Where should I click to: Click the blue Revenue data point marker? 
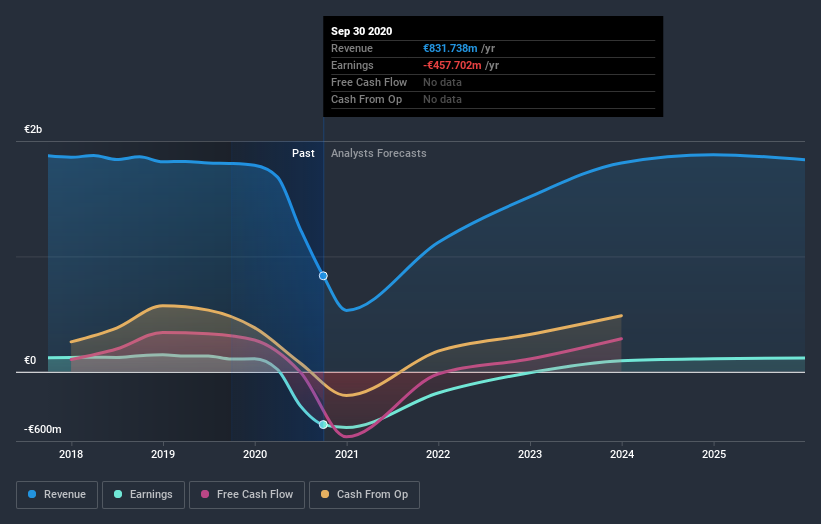324,276
